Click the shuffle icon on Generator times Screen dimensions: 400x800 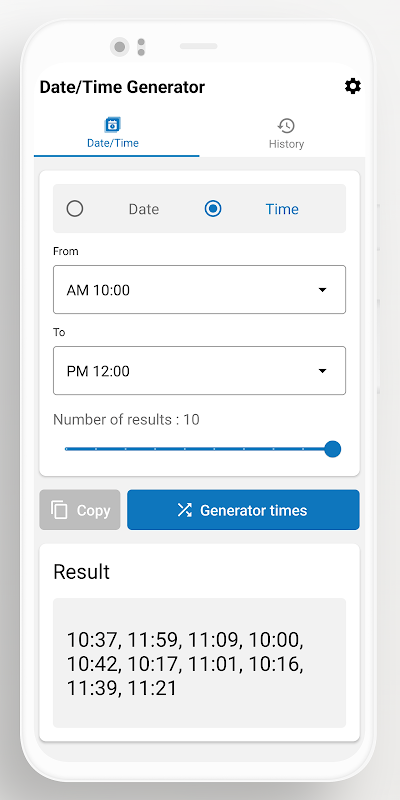click(x=184, y=510)
